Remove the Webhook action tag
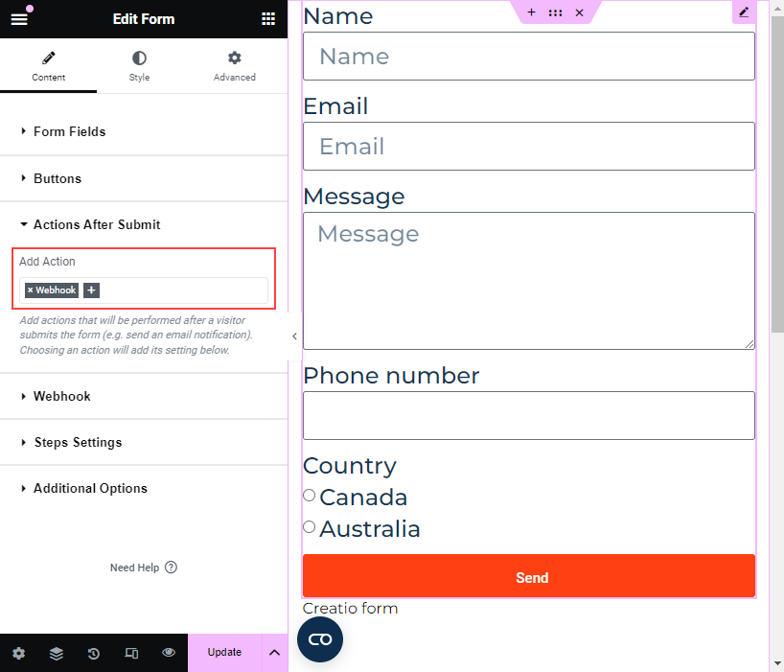 point(31,290)
